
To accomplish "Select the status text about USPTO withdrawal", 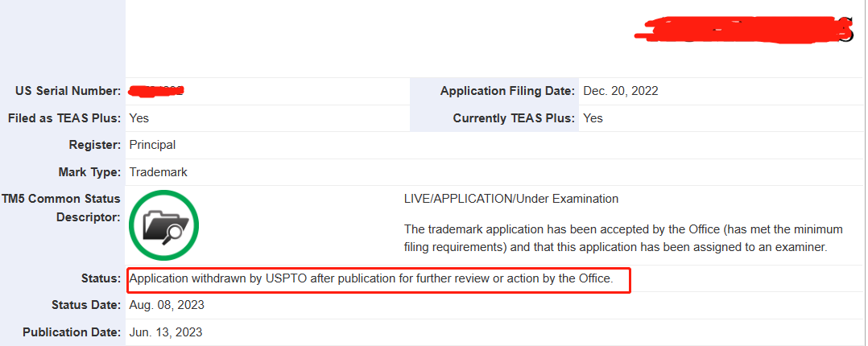I will [x=371, y=278].
